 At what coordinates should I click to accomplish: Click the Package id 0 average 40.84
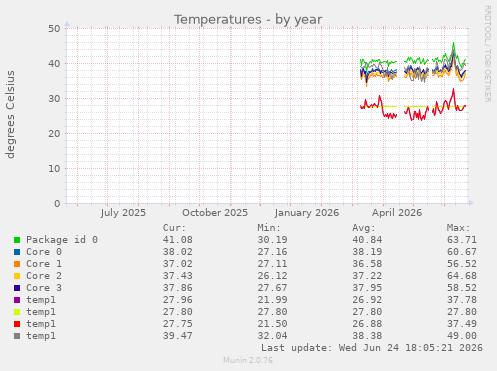[x=367, y=240]
